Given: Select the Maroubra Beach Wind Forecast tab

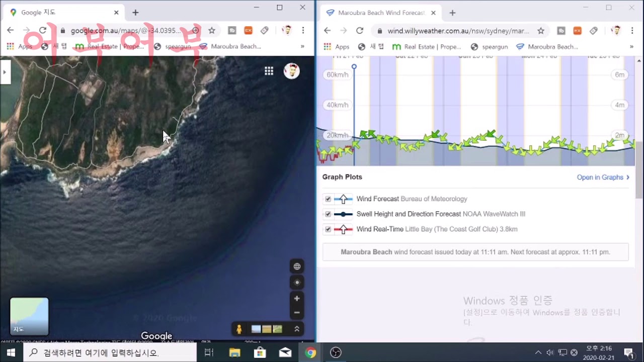Looking at the screenshot, I should 381,13.
